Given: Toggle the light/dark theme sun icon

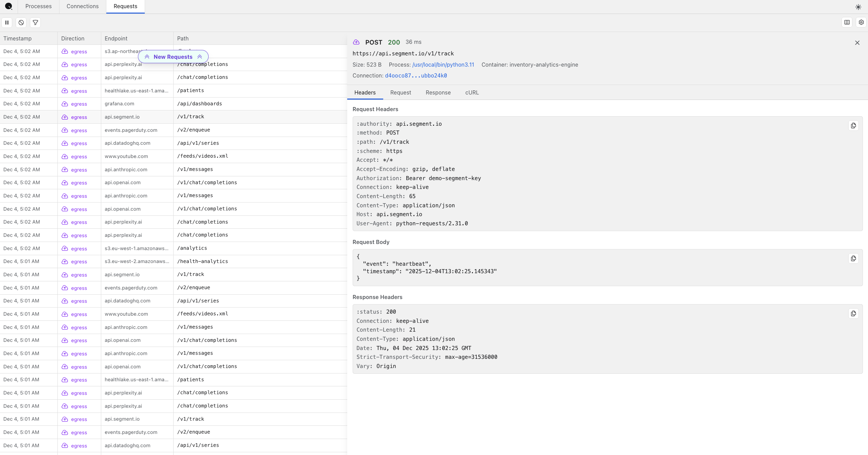Looking at the screenshot, I should click(858, 7).
